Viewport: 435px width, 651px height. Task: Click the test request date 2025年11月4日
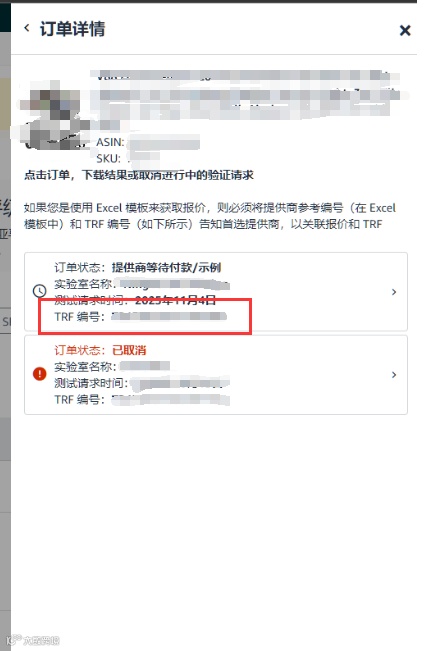(175, 300)
